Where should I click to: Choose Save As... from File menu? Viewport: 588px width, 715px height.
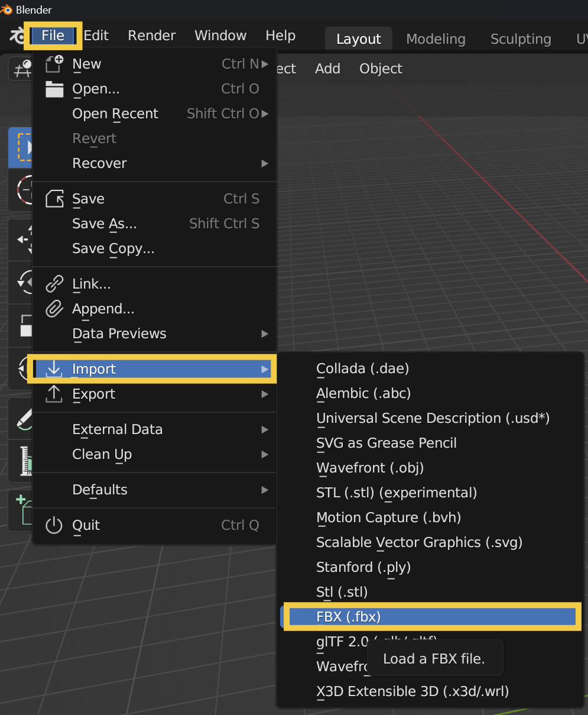point(155,224)
